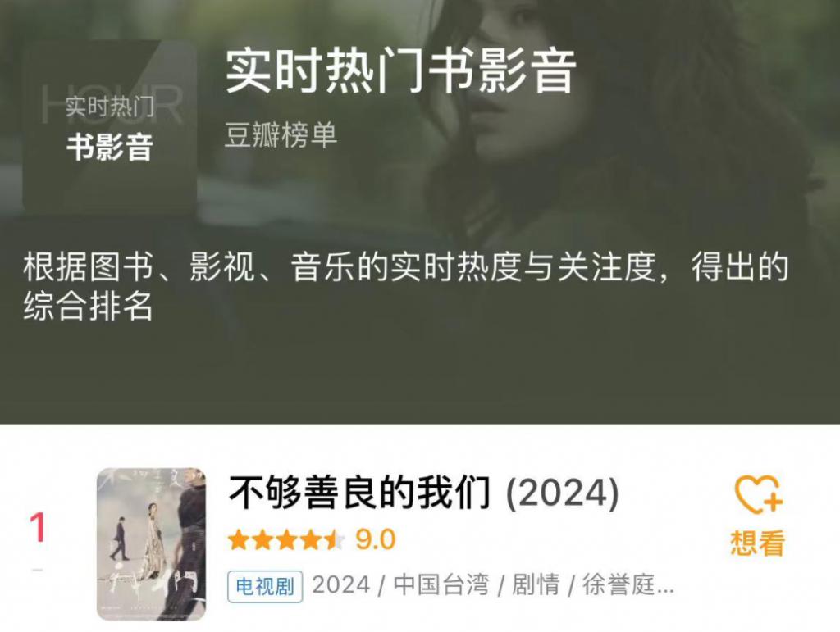Click the HOUR watermark on cover tile
This screenshot has width=840, height=632.
pyautogui.click(x=112, y=104)
